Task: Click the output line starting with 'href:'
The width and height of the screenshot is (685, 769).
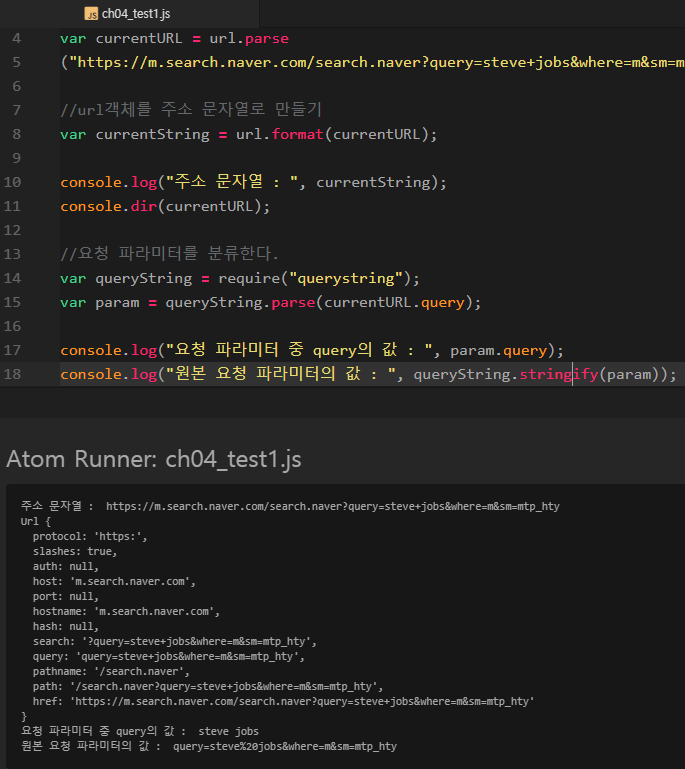Action: tap(283, 701)
